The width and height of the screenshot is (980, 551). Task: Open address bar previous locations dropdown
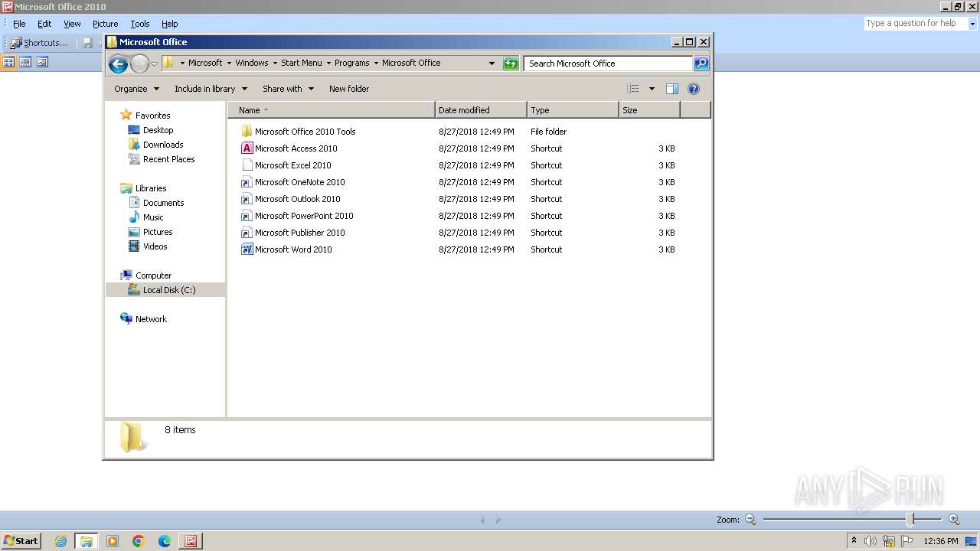tap(492, 64)
